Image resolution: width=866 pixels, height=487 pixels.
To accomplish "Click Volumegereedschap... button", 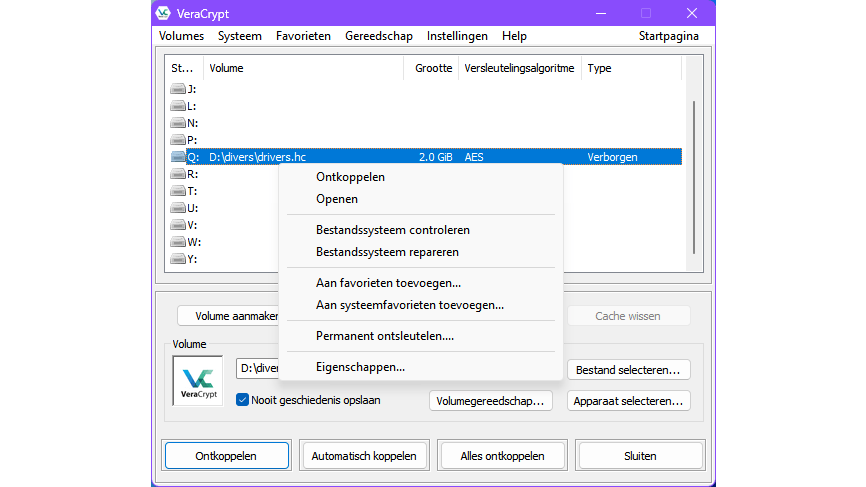I will 490,400.
